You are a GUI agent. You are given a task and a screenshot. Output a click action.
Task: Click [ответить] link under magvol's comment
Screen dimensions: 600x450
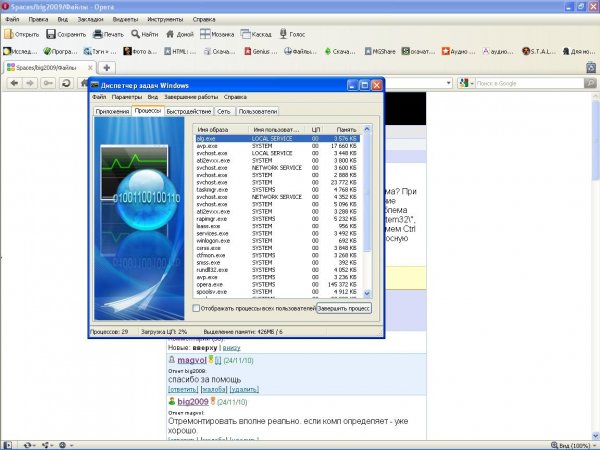click(183, 389)
